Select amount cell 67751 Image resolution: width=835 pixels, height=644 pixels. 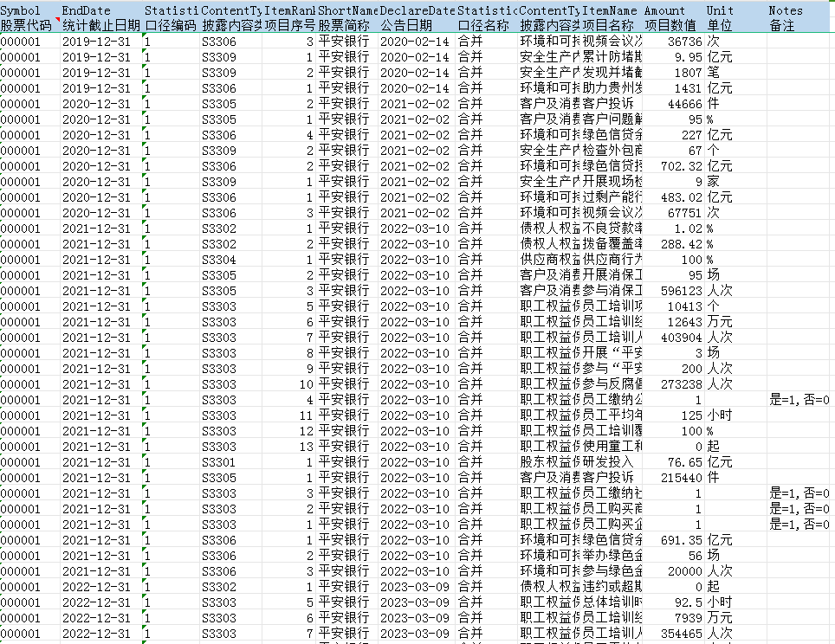[x=674, y=213]
